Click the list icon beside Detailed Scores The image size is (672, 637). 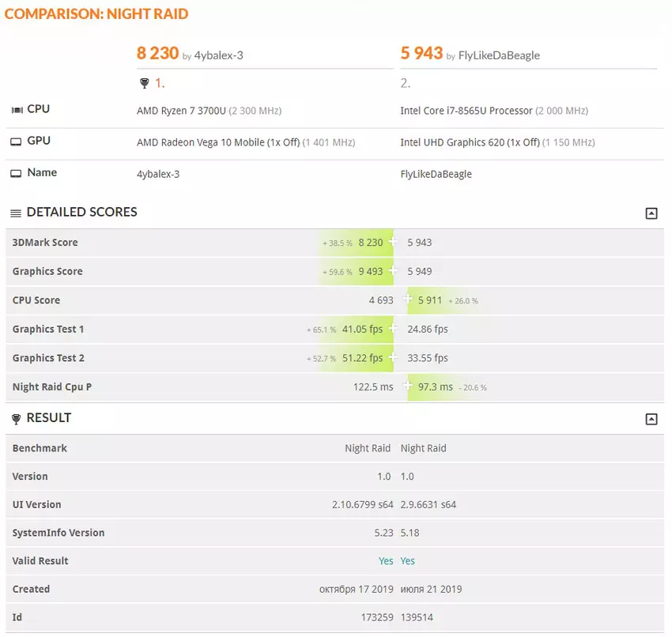click(x=16, y=213)
